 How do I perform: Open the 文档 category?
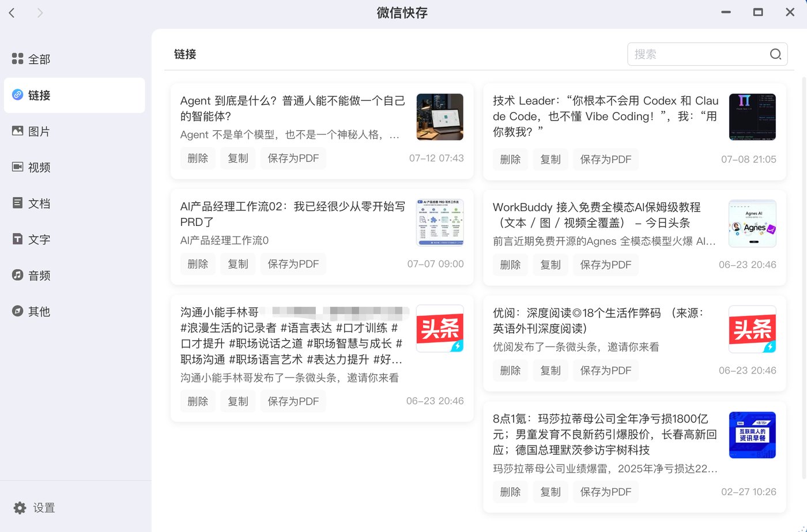(x=74, y=203)
